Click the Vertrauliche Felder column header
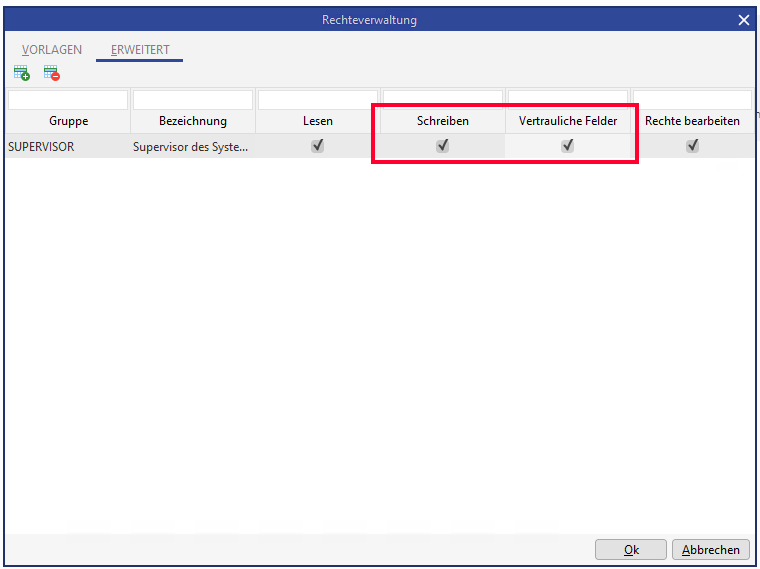This screenshot has height=569, width=760. [x=568, y=121]
